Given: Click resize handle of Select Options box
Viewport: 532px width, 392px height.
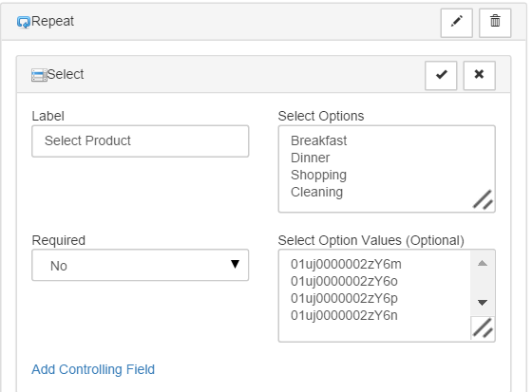Looking at the screenshot, I should click(484, 199).
